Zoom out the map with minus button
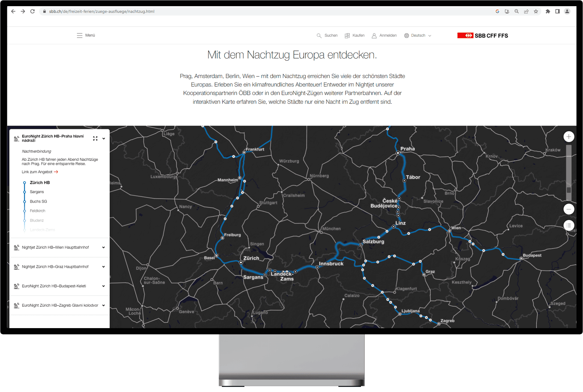This screenshot has height=392, width=583. 569,209
